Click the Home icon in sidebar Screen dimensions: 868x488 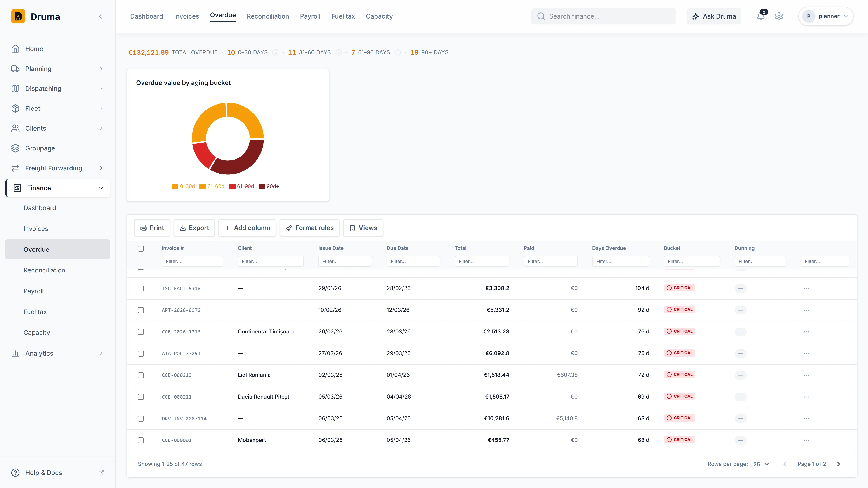click(15, 49)
